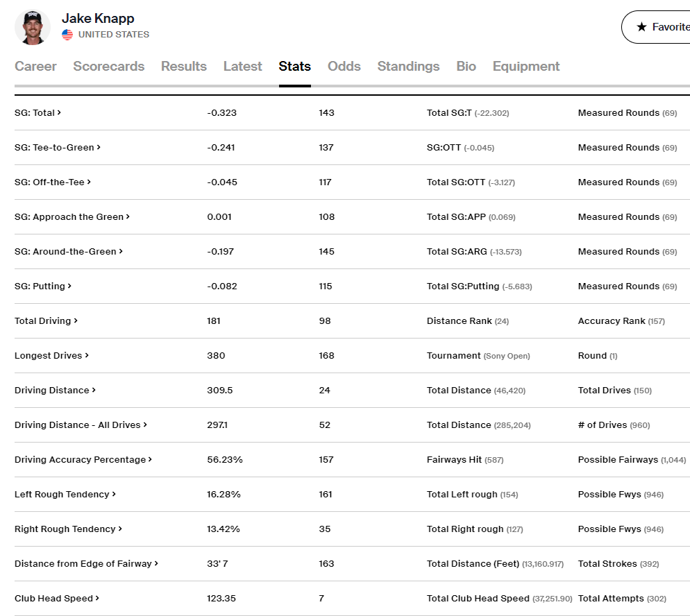Select the Odds tab
The width and height of the screenshot is (690, 616).
coord(344,67)
